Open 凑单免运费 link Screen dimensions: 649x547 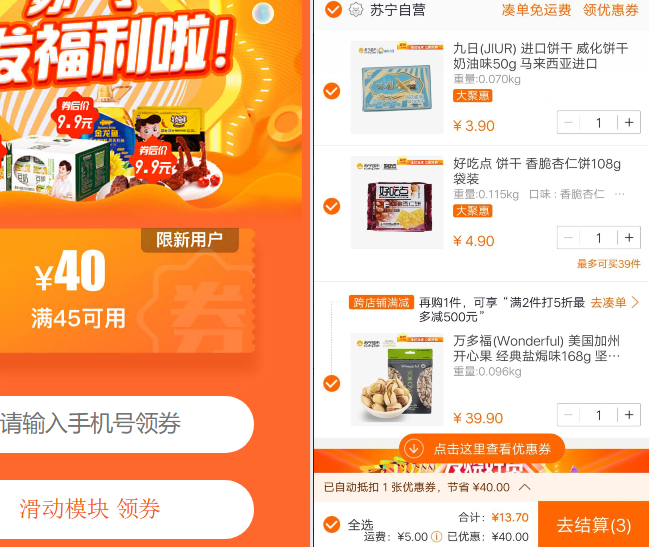point(536,10)
